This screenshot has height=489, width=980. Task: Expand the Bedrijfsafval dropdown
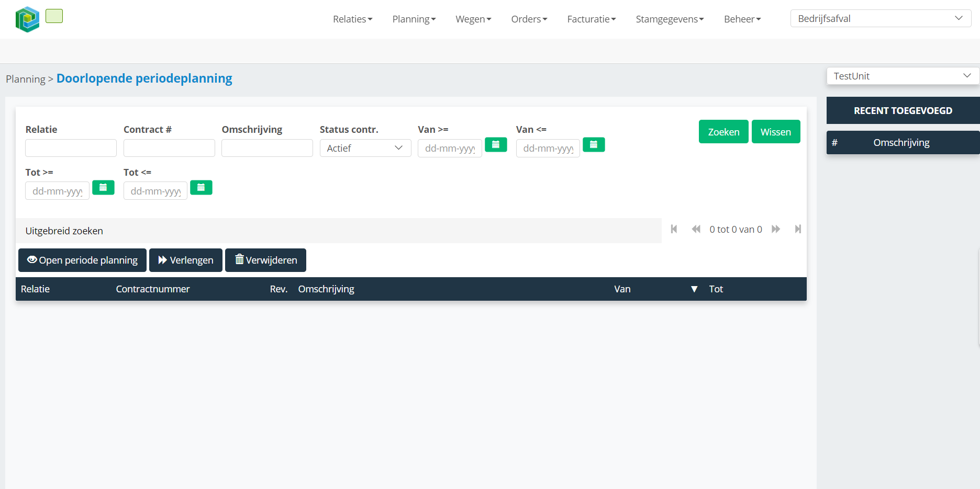(881, 18)
